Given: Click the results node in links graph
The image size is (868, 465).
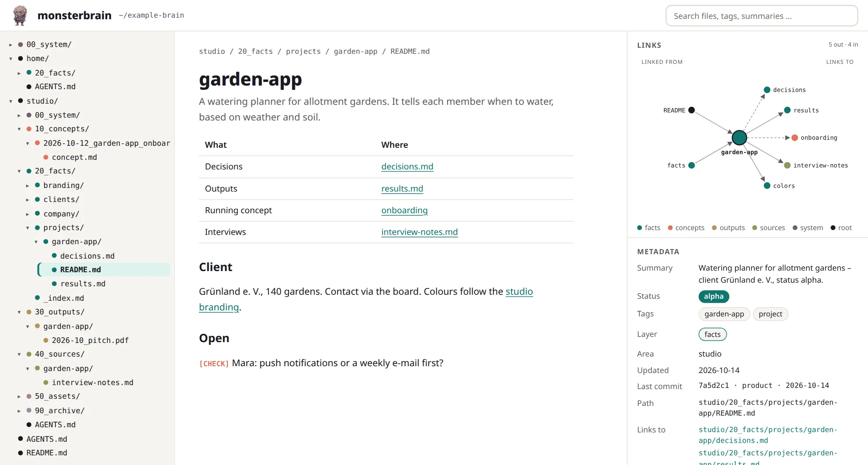Looking at the screenshot, I should (x=788, y=110).
